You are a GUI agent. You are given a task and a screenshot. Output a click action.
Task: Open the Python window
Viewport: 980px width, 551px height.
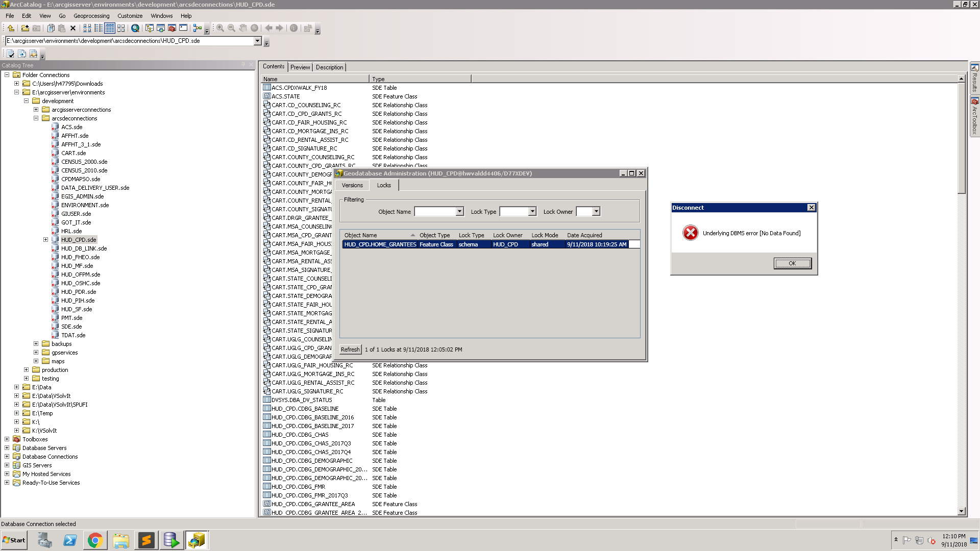(183, 29)
